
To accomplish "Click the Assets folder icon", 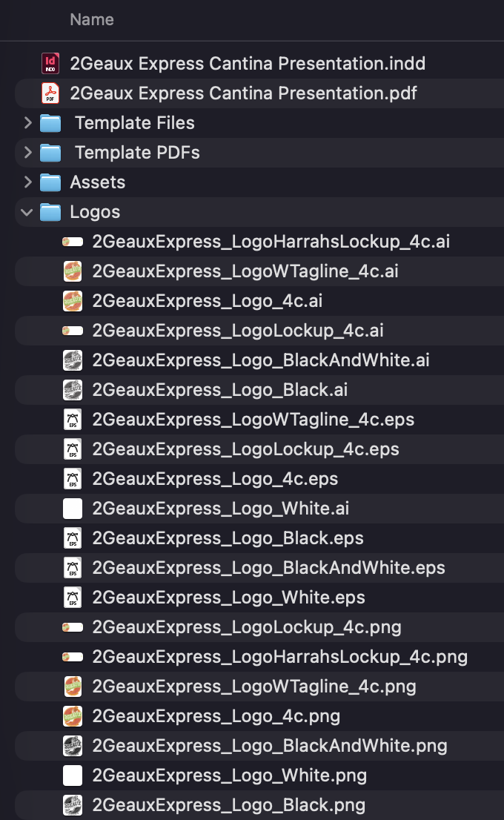I will click(50, 182).
